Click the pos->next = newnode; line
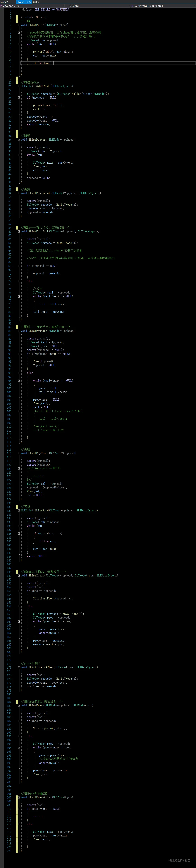196x868 pixels. 42,686
